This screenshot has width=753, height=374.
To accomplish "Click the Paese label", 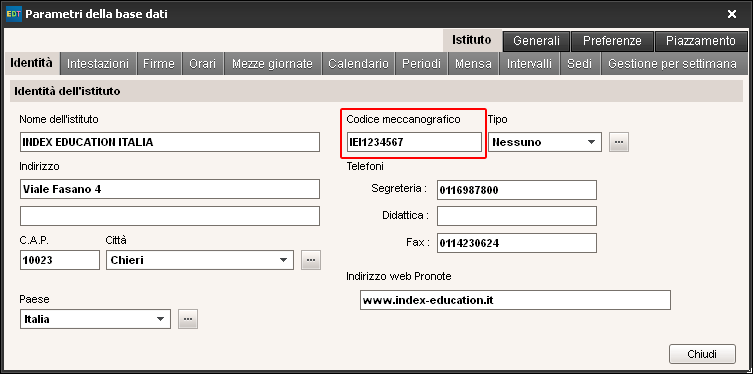I will pos(34,299).
